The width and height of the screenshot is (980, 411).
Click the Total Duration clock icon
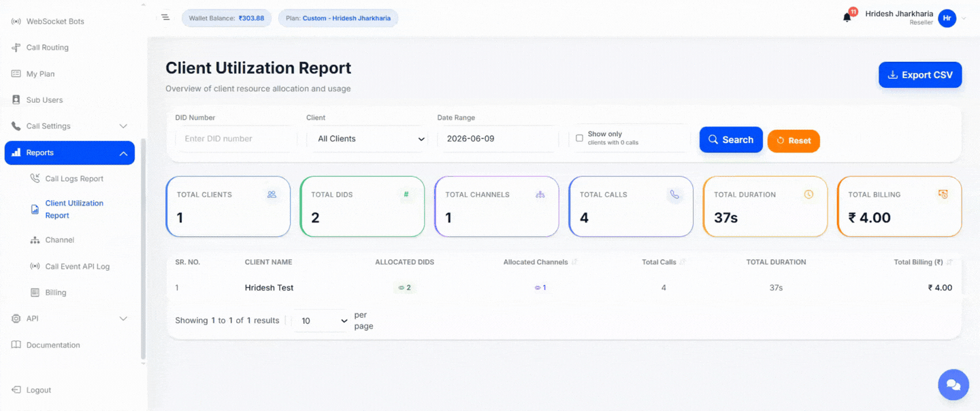click(808, 195)
